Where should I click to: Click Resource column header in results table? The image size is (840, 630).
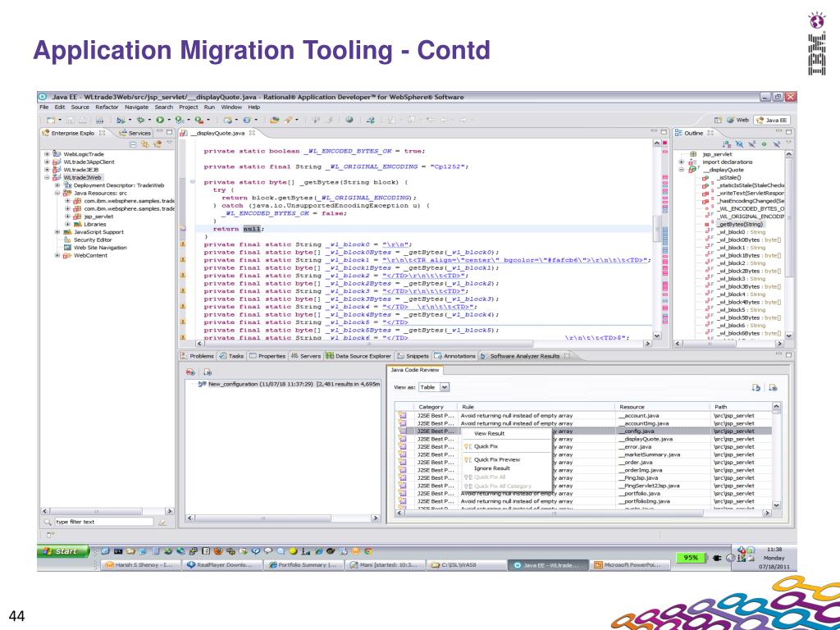click(x=662, y=407)
